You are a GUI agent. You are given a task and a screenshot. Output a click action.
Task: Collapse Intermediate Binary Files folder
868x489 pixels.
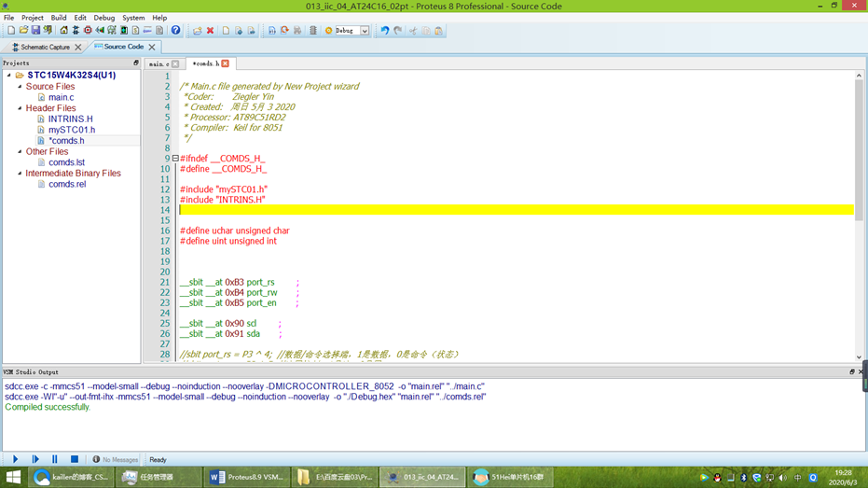click(20, 173)
